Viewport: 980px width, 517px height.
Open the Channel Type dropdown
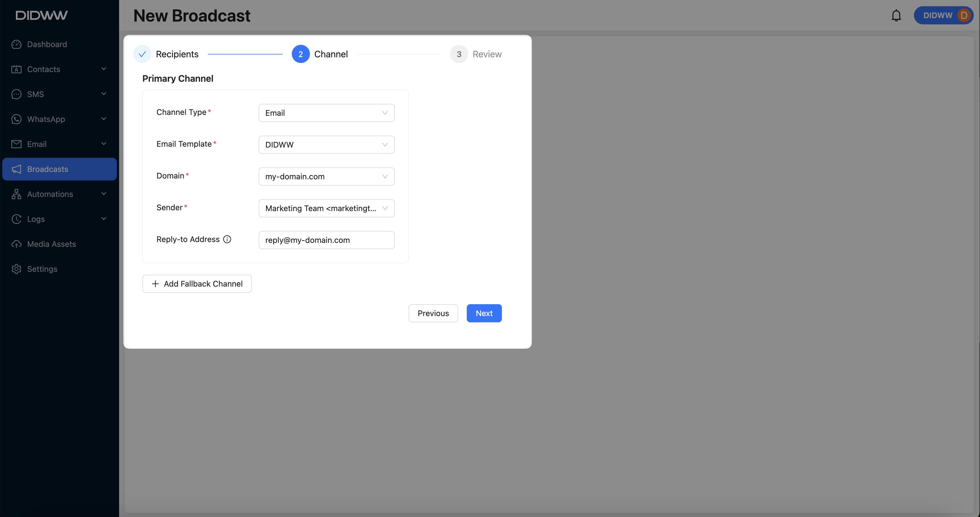(x=326, y=113)
